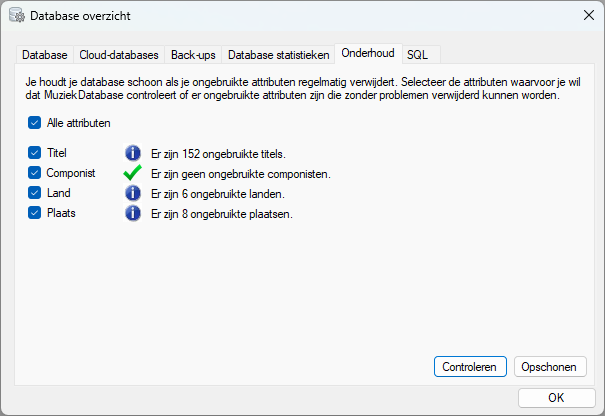The height and width of the screenshot is (416, 605).
Task: Toggle the Componist checkbox
Action: click(34, 172)
